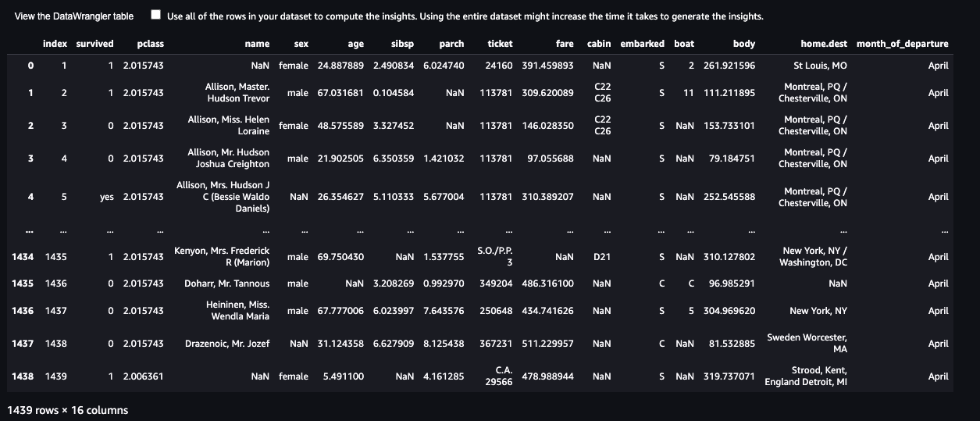Select the month_of_departure column header
Screen dimensions: 980x421
(x=902, y=44)
